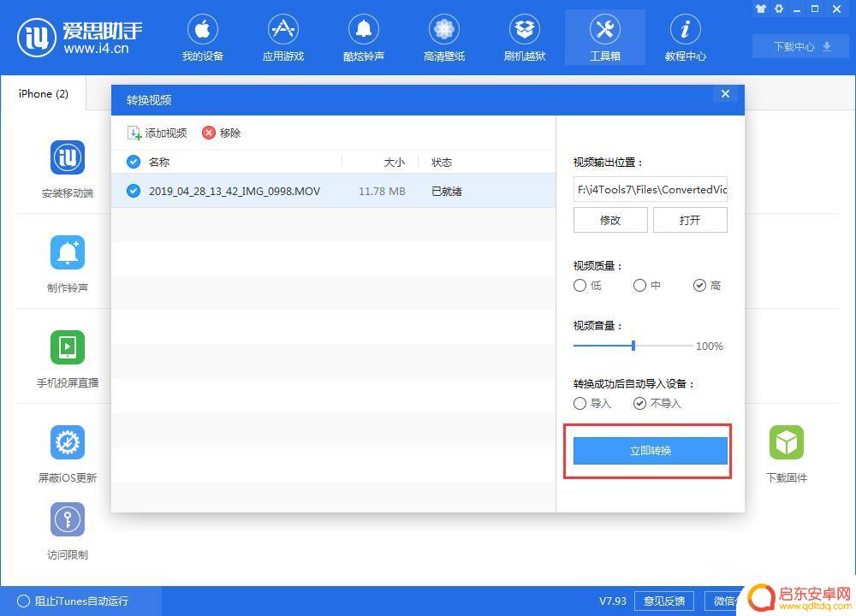Launch 下载固件 firmware download tool

click(x=787, y=454)
